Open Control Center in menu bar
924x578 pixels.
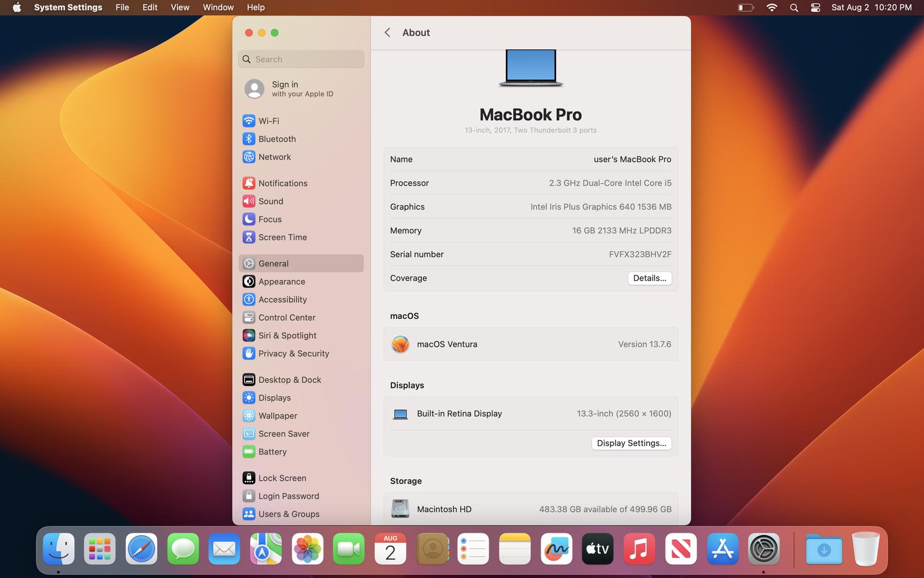[815, 7]
